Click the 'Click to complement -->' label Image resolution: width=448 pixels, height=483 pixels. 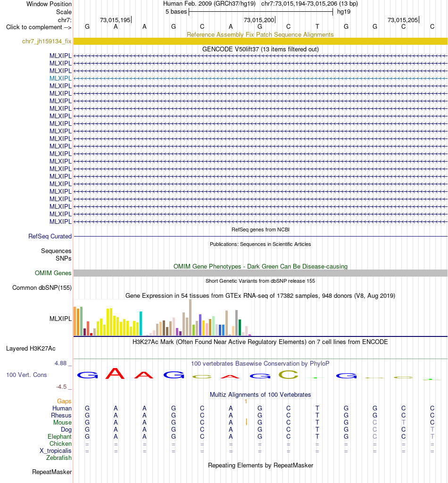pyautogui.click(x=39, y=27)
